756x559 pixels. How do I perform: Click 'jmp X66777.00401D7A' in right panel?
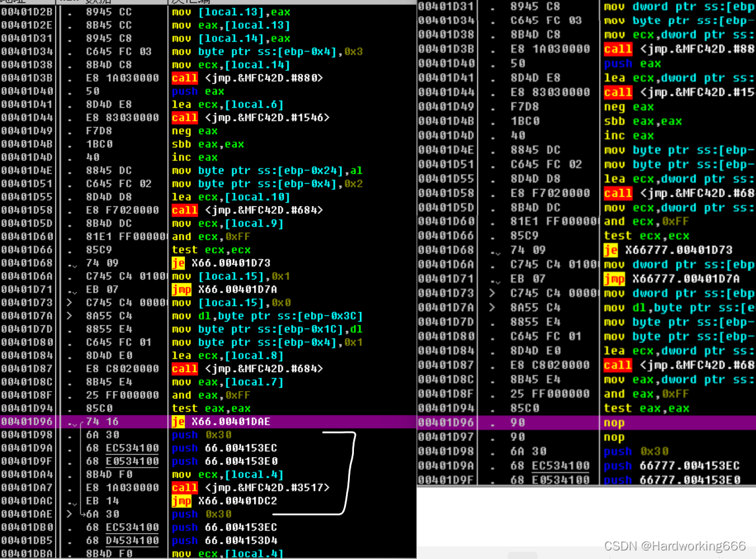[671, 279]
